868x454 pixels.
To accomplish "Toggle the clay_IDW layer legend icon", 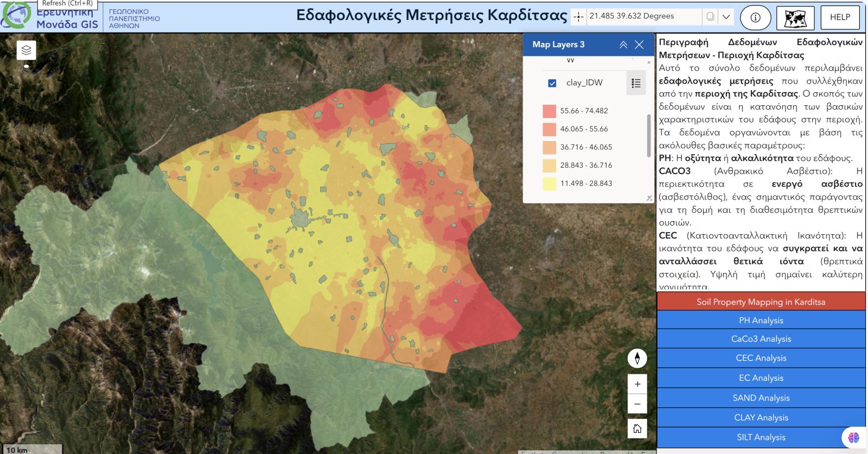I will (636, 83).
